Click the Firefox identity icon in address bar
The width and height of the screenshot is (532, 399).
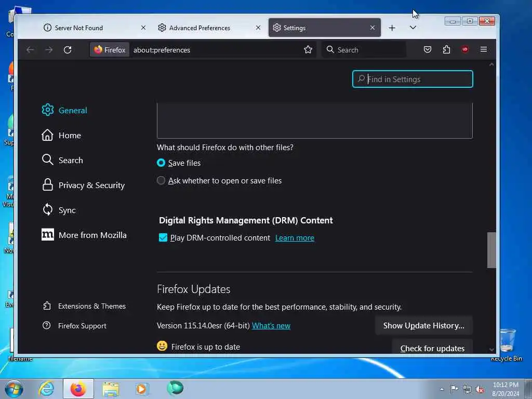coord(110,50)
